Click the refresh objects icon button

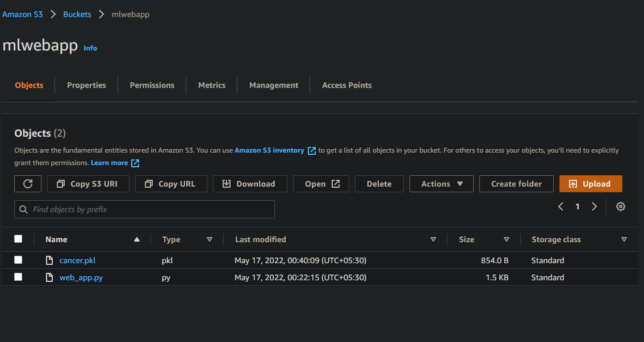pos(27,184)
